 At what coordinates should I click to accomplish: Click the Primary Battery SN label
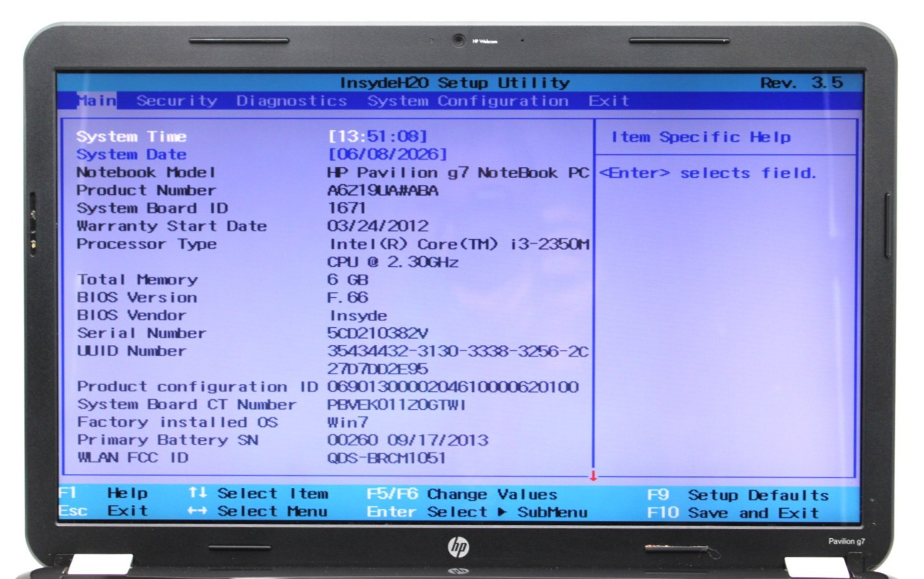pos(168,440)
